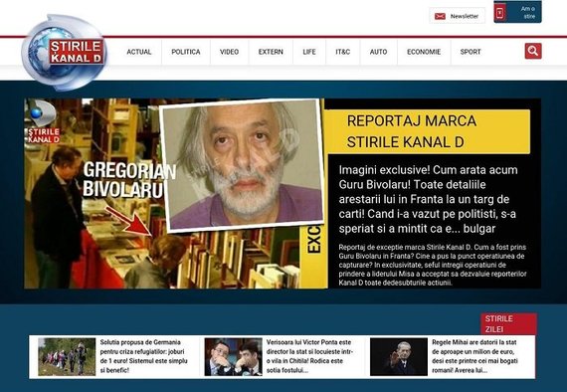Open the Regele Mihai thumbnail image
Viewport: 567px width, 392px height.
pyautogui.click(x=399, y=357)
